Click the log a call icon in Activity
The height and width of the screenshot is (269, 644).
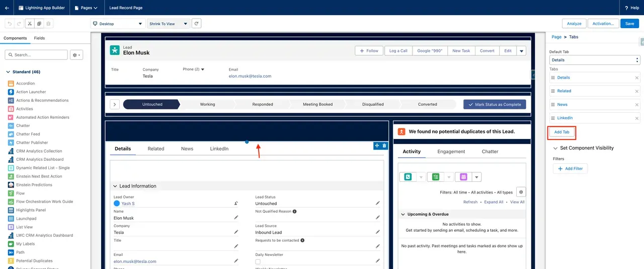coord(408,177)
